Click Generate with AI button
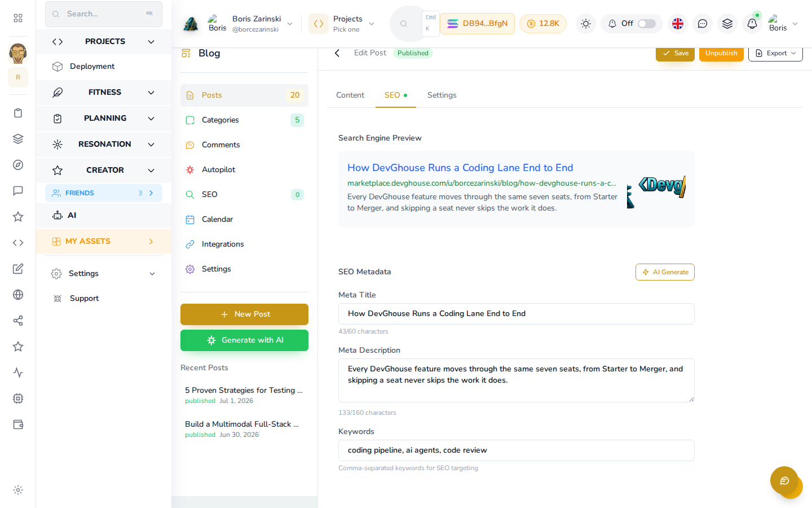 click(244, 340)
